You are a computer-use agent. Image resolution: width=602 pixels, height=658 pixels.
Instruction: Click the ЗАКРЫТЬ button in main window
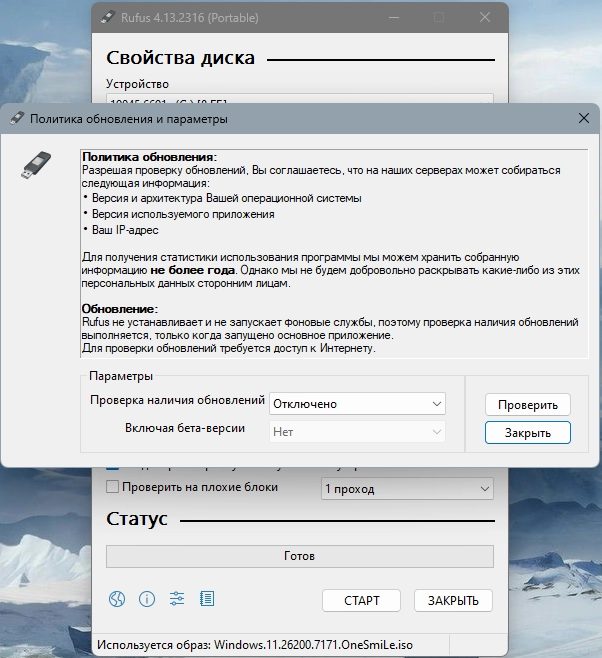pyautogui.click(x=453, y=601)
